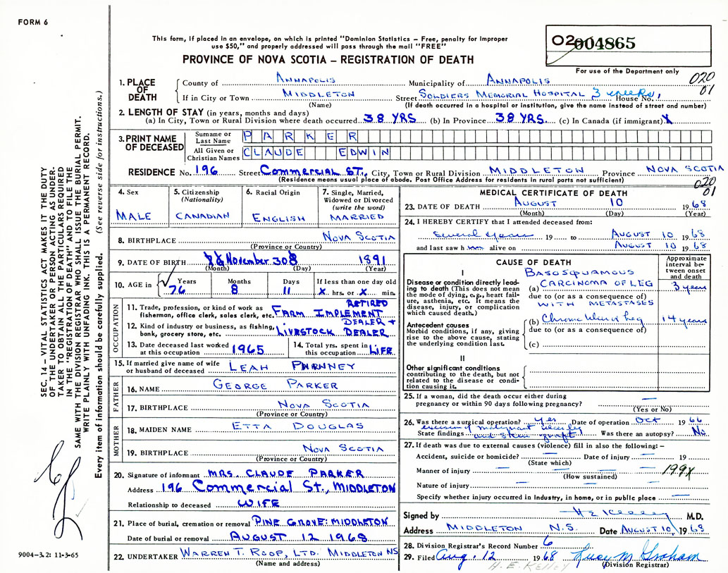Click the form number 02-004865 stamp
The image size is (728, 573).
coord(596,42)
